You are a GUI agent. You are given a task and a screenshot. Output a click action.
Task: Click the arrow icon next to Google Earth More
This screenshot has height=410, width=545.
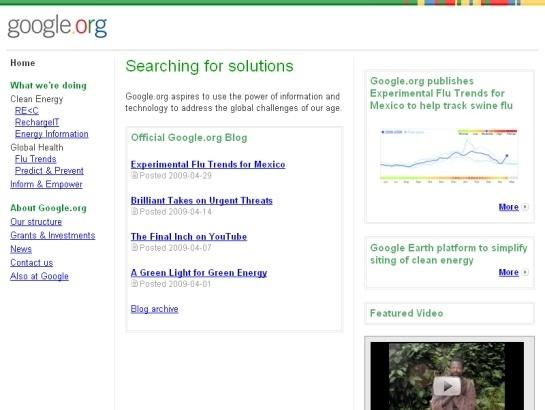(x=525, y=272)
